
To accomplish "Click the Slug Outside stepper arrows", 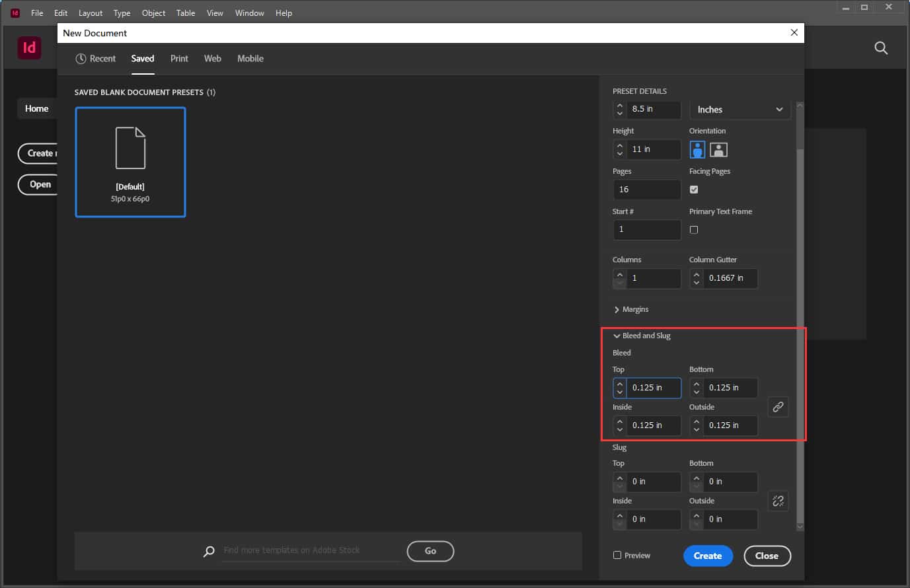I will point(697,519).
